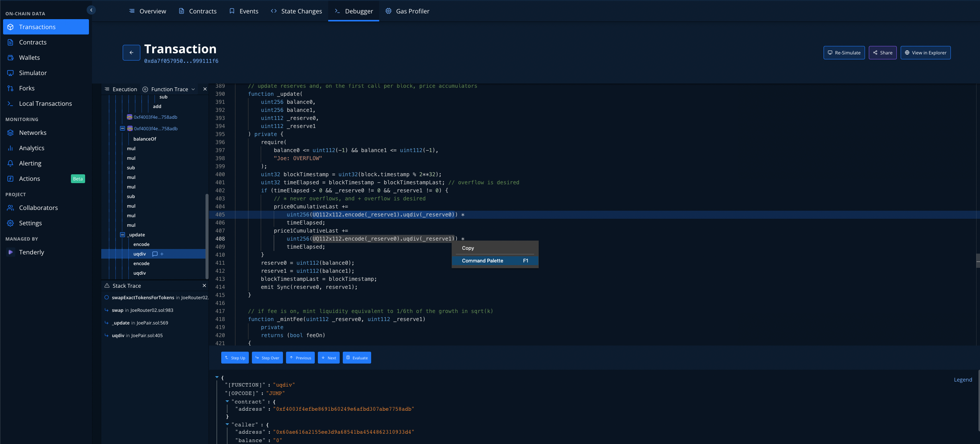Open Networks monitoring page
Image resolution: width=980 pixels, height=444 pixels.
pyautogui.click(x=46, y=133)
